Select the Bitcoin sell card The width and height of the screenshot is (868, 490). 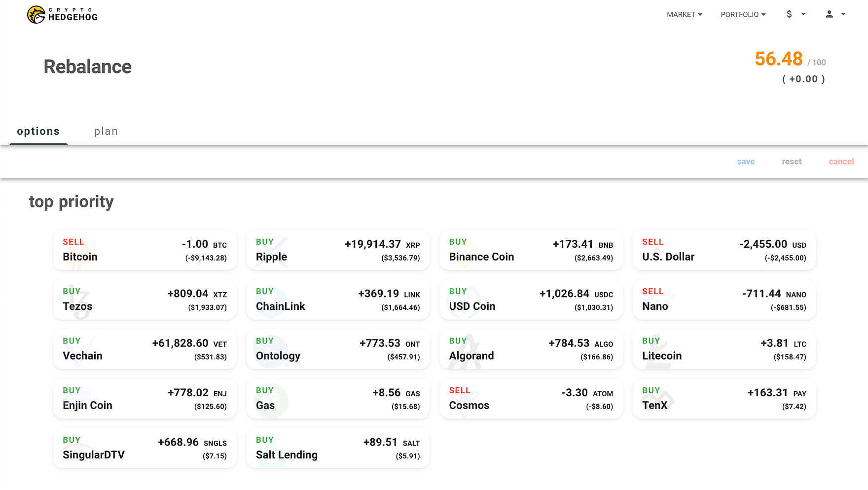145,250
